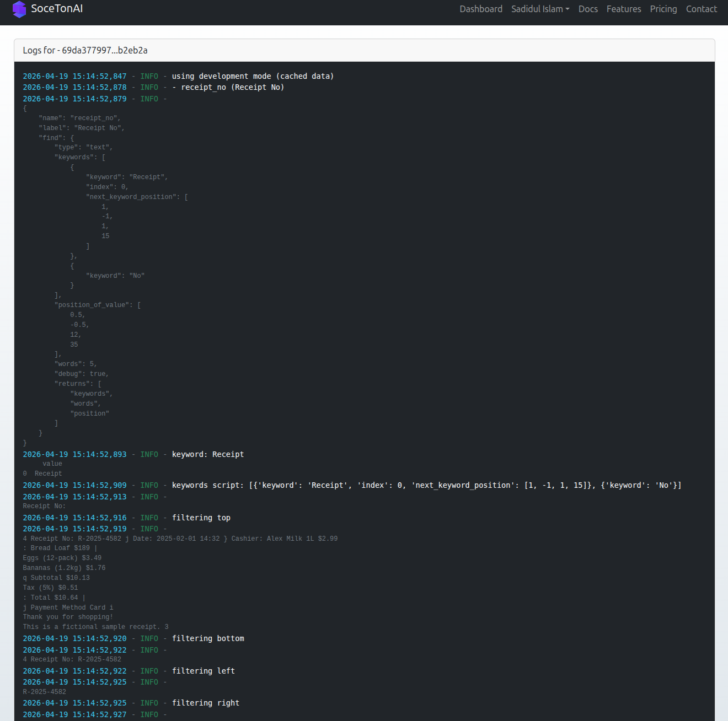Click the SoceTonAI cube logo icon

point(19,9)
